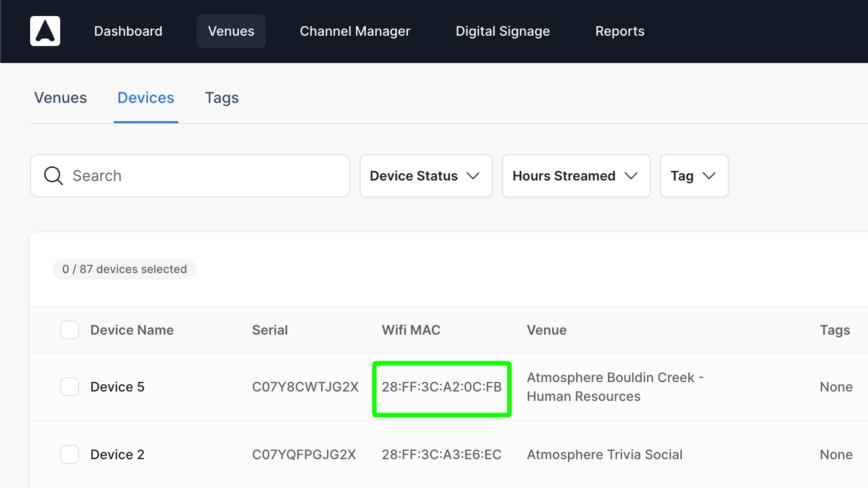Switch to the Venues tab
The height and width of the screenshot is (488, 868).
tap(61, 98)
